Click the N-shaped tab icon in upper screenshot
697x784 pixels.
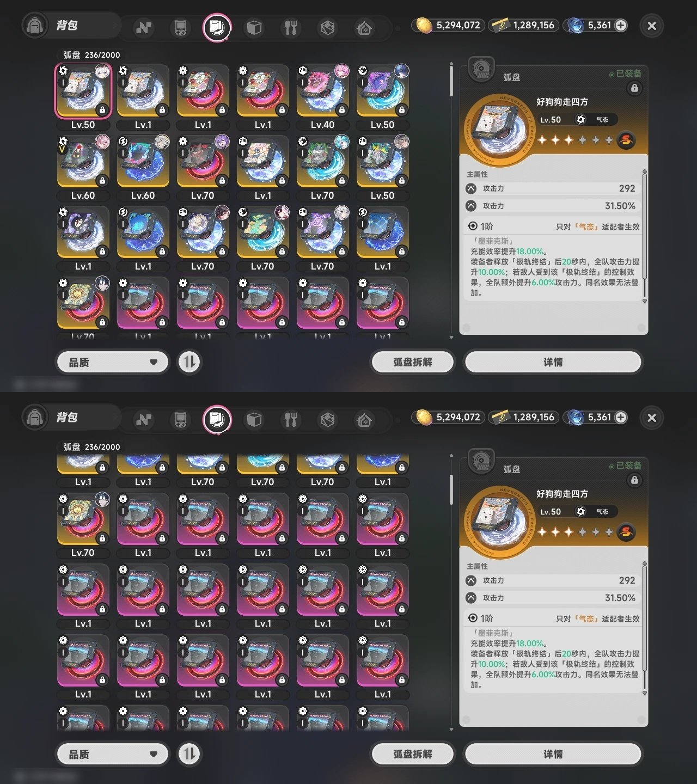[x=144, y=28]
